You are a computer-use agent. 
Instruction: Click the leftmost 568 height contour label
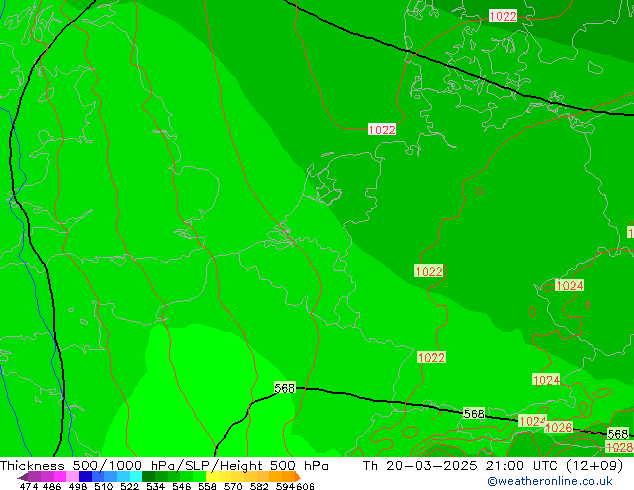[285, 388]
